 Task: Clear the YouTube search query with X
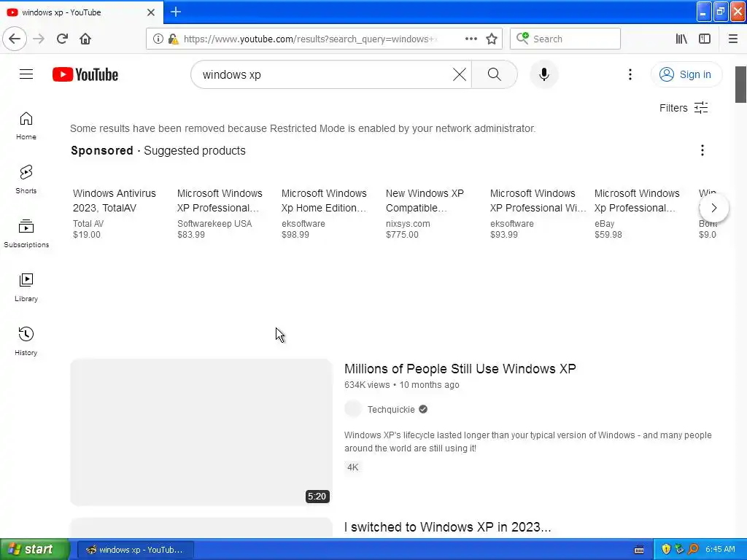click(x=460, y=74)
